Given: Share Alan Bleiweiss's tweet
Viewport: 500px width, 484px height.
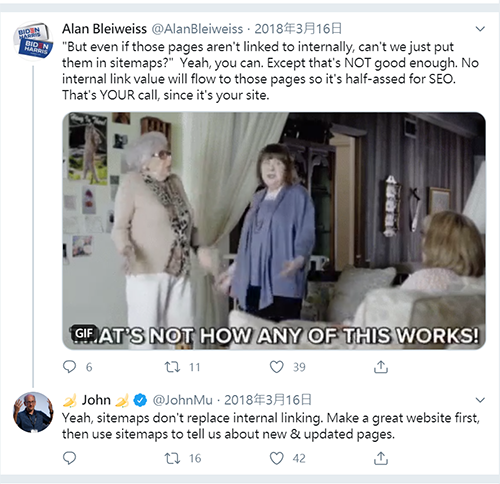Looking at the screenshot, I should (x=381, y=367).
